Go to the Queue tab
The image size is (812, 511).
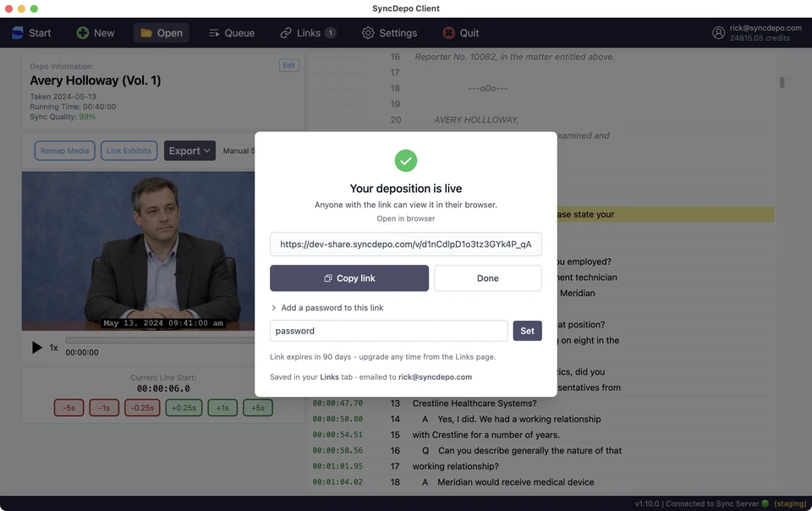click(232, 33)
